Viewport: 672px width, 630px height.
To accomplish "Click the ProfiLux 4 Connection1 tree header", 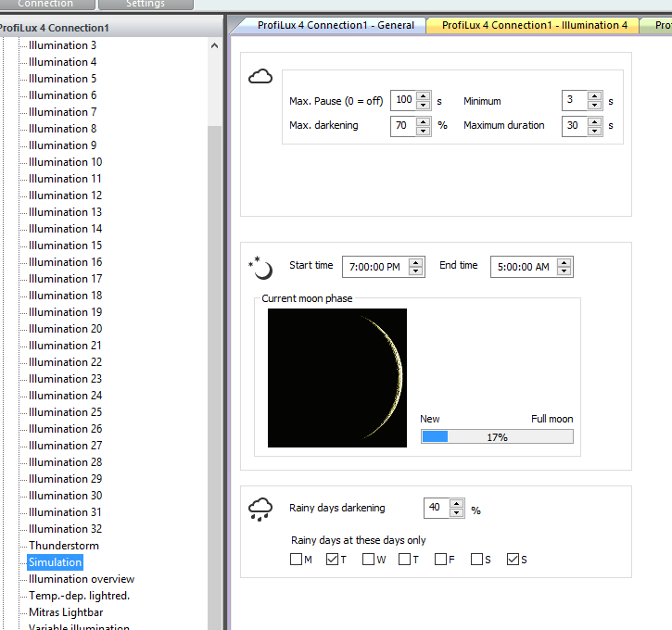I will (x=111, y=28).
